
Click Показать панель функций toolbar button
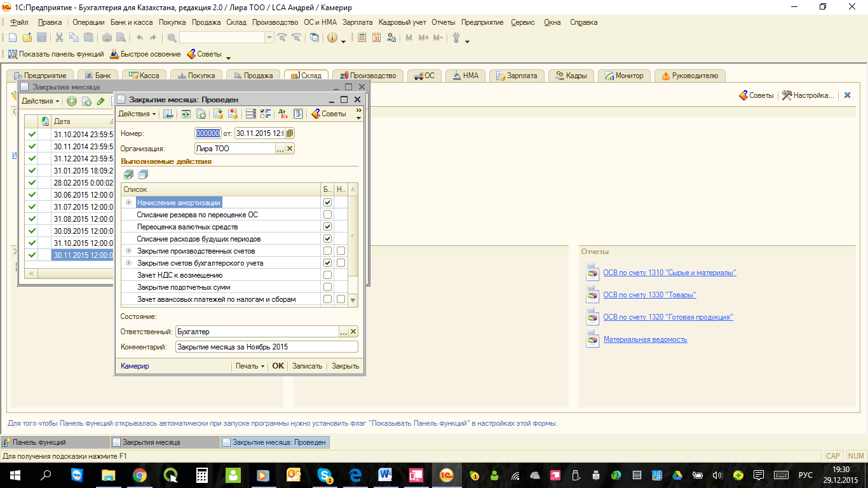click(56, 55)
